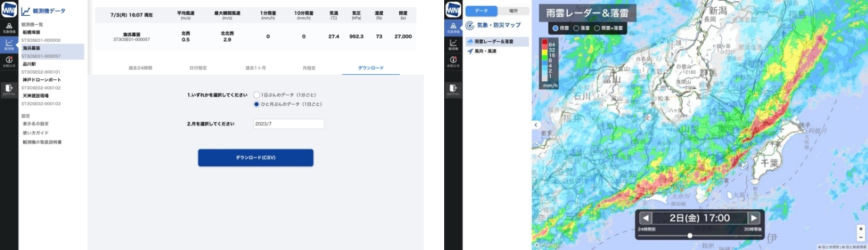Zoom in the map with plus button
The image size is (868, 250).
tap(860, 228)
